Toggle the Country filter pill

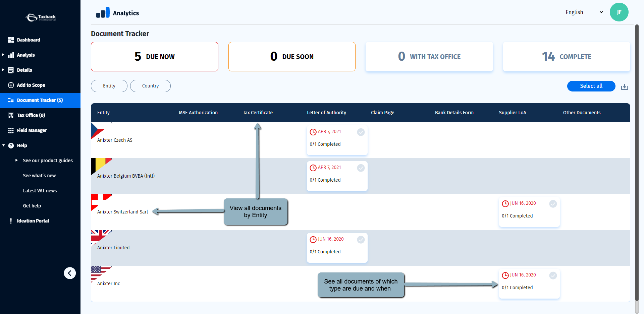pos(150,86)
